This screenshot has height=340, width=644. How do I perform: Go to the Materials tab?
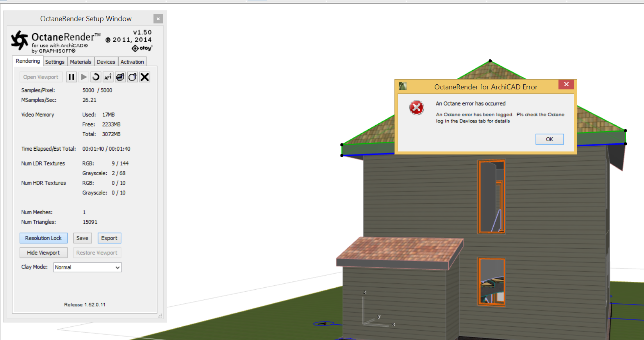pyautogui.click(x=80, y=62)
